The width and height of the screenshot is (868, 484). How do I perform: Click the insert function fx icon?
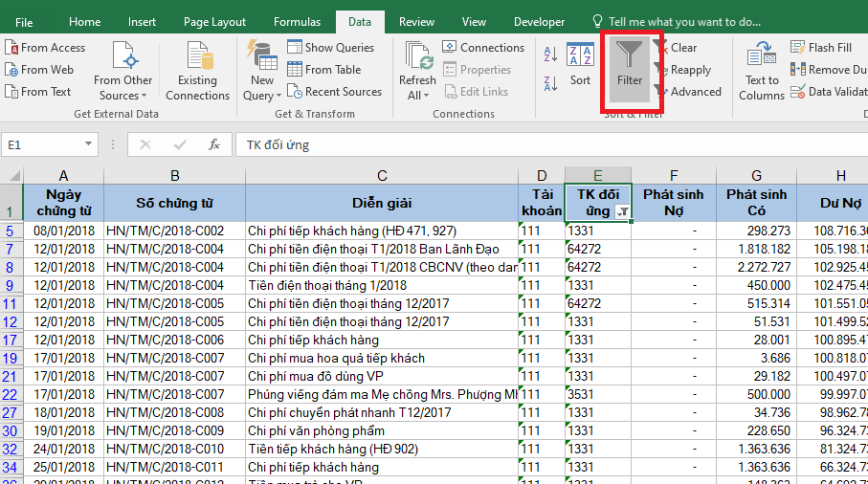[214, 144]
